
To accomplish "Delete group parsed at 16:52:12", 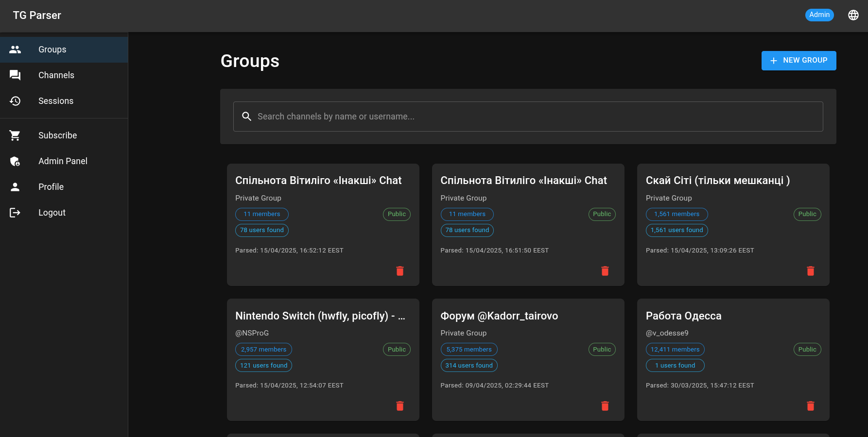I will coord(400,271).
